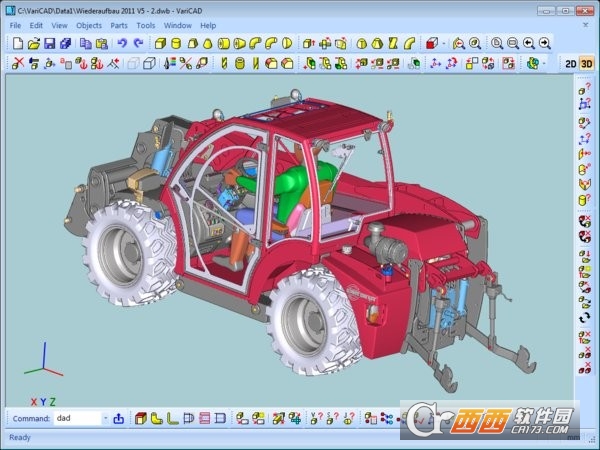Image resolution: width=600 pixels, height=450 pixels.
Task: Undo the last action
Action: tap(122, 43)
